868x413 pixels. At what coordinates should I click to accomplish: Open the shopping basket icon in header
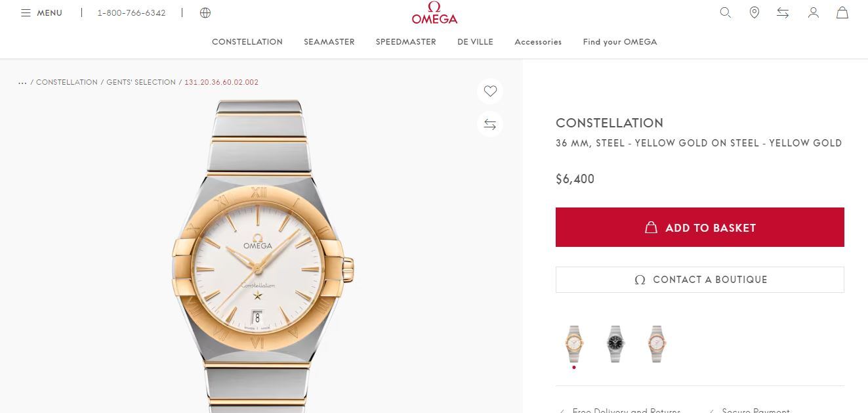pyautogui.click(x=842, y=12)
